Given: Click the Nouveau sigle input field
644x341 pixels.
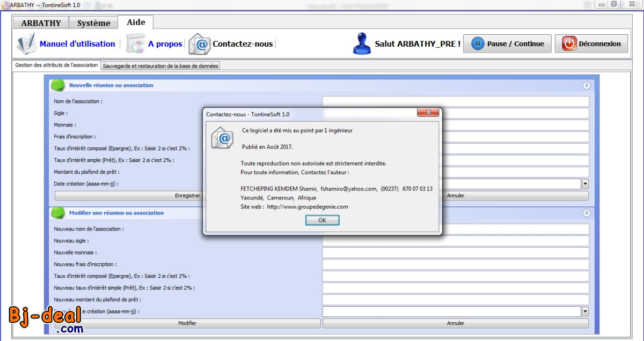Looking at the screenshot, I should (x=455, y=240).
